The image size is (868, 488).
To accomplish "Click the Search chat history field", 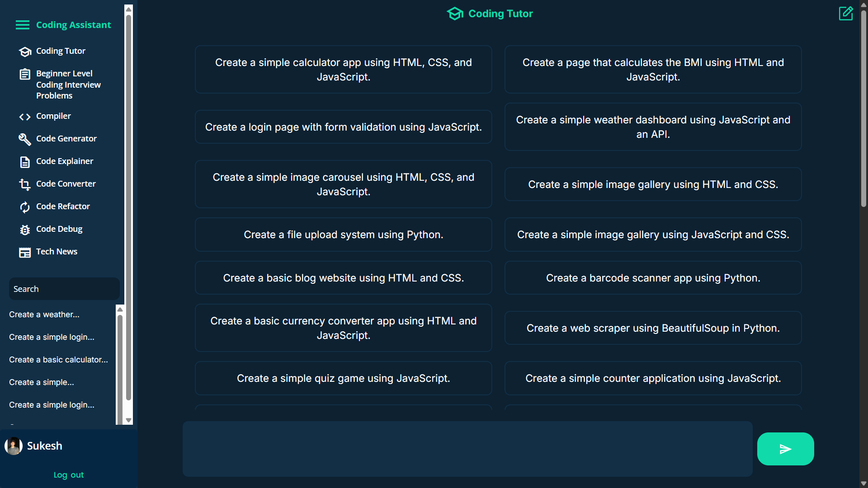I will [x=64, y=289].
